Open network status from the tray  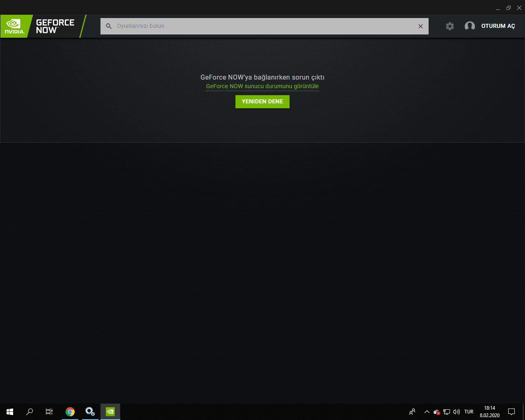(x=446, y=411)
